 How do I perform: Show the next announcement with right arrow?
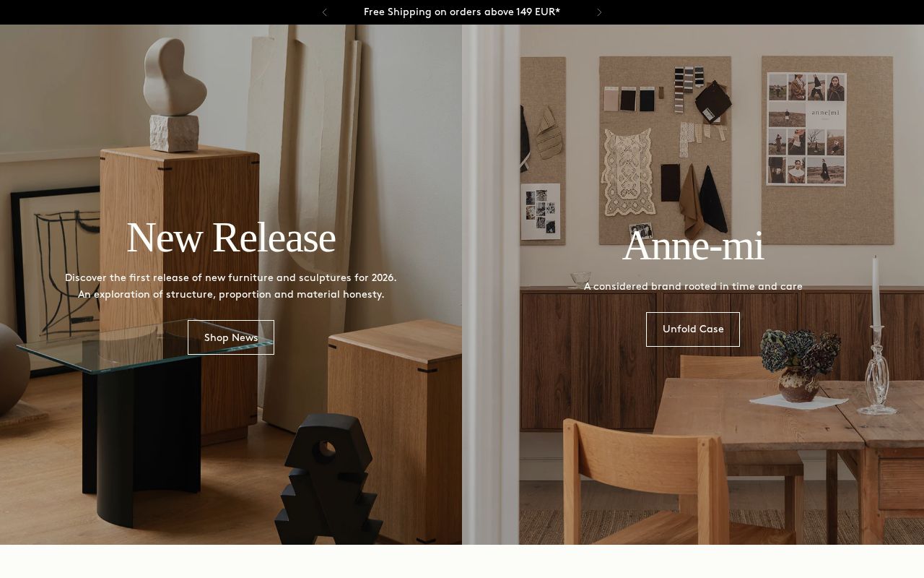point(599,12)
